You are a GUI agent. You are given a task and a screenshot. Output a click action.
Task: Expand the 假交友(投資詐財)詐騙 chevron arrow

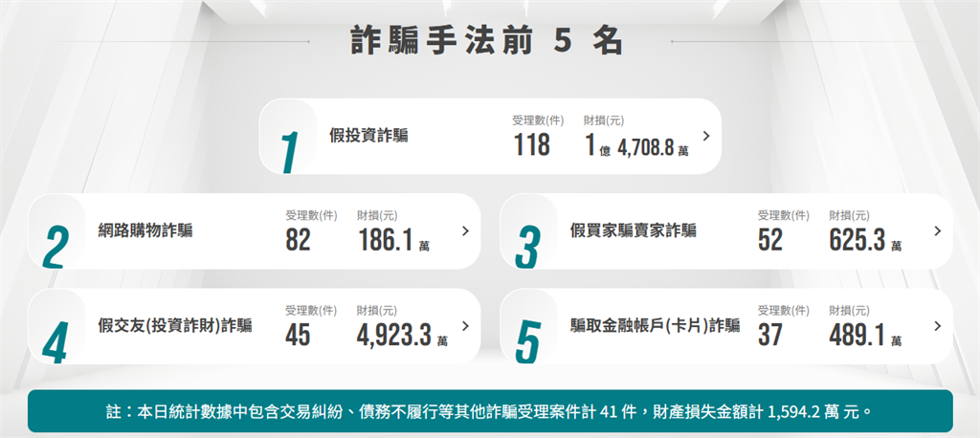tap(465, 325)
